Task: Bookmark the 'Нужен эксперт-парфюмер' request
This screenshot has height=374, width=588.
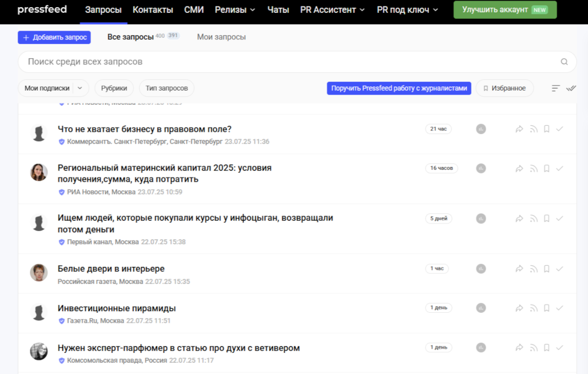Action: pos(547,348)
